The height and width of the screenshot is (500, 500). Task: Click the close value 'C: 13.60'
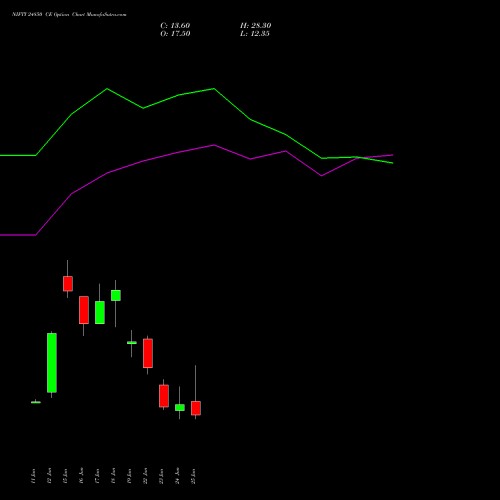[175, 26]
